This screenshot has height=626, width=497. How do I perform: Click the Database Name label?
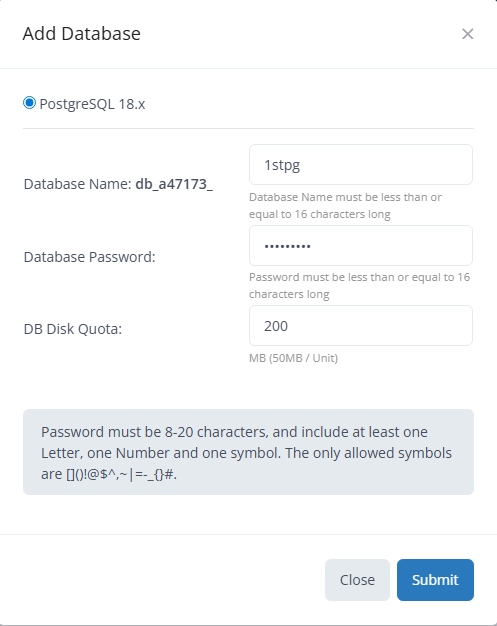77,184
